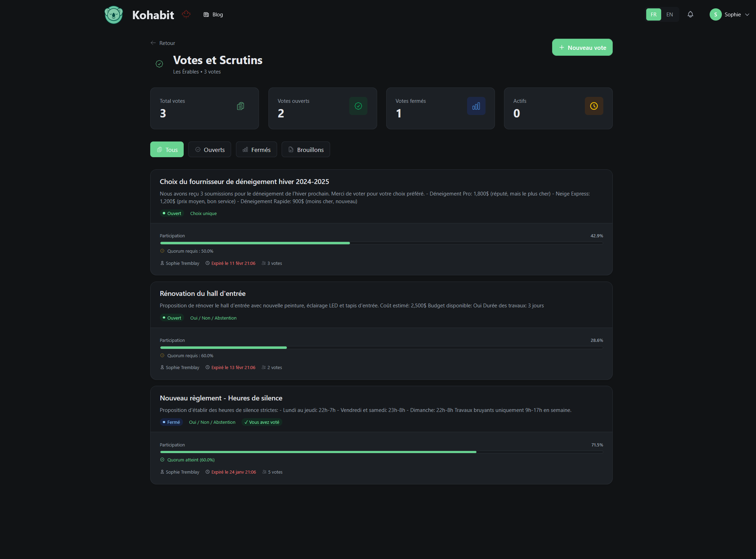Click the clipboard icon on Total votes card
Image resolution: width=756 pixels, height=559 pixels.
[x=240, y=106]
